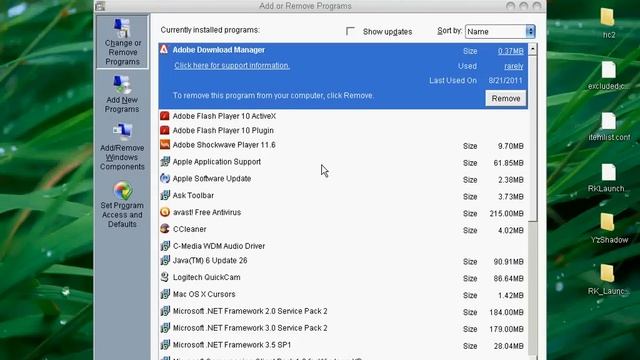Toggle the Show updates checkbox
The image size is (640, 360).
350,31
